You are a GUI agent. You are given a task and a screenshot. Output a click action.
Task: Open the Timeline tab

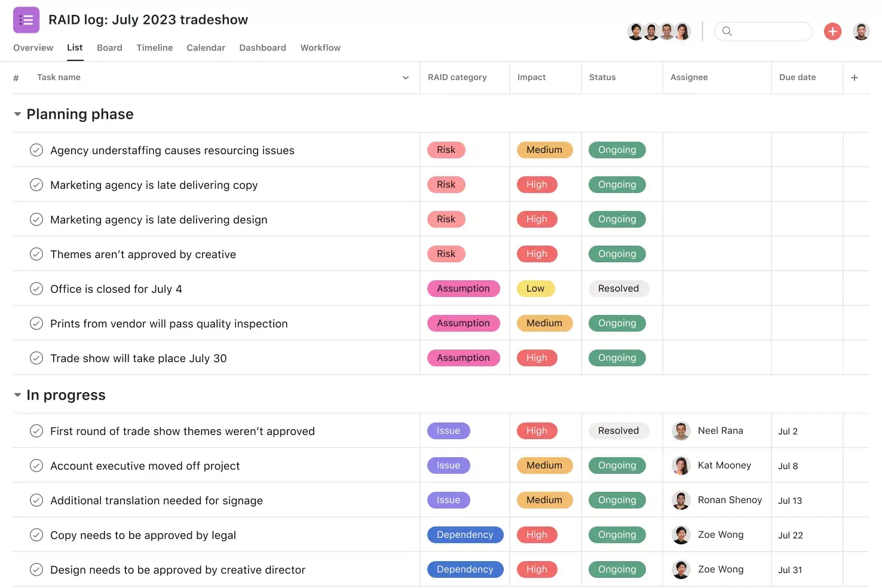pos(154,48)
